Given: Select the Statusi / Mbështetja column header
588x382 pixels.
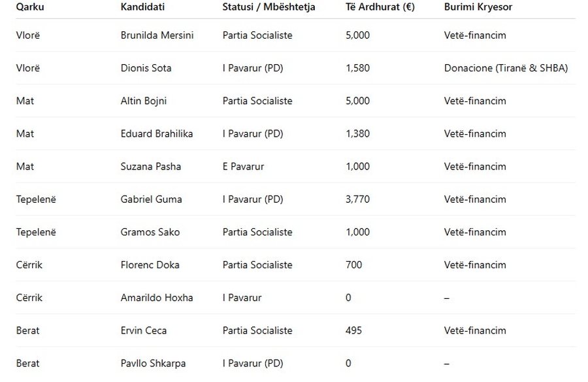Looking at the screenshot, I should pos(269,7).
